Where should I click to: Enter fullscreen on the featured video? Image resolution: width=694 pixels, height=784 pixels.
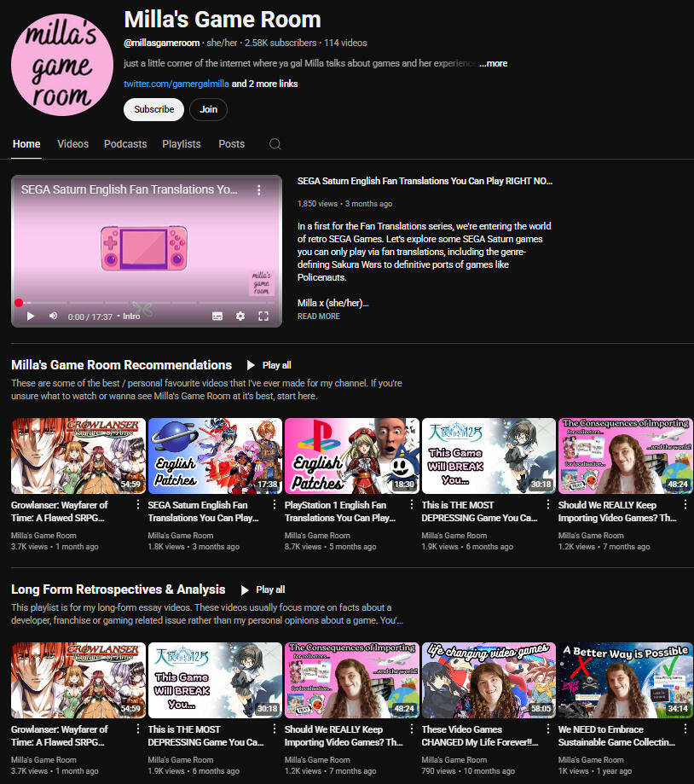pos(264,316)
